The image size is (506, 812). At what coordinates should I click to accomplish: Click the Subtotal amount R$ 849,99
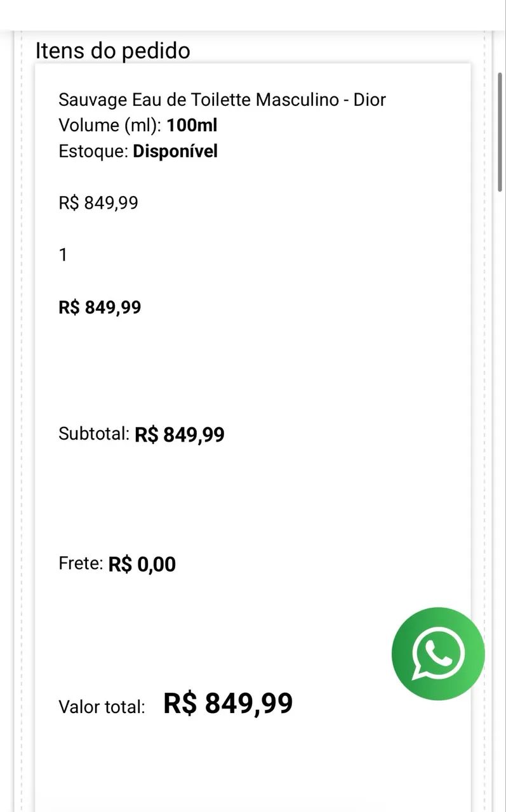pyautogui.click(x=180, y=435)
